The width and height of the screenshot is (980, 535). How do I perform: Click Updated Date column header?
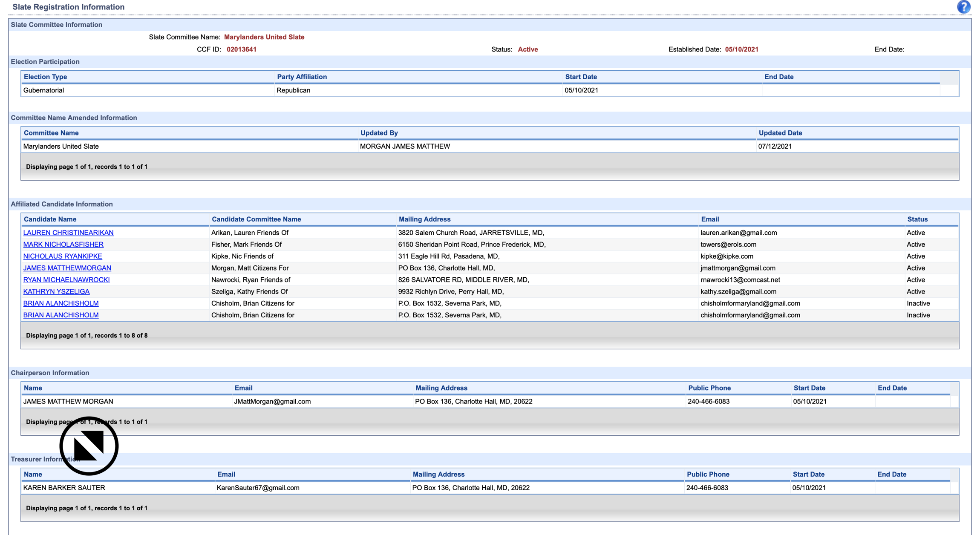780,133
